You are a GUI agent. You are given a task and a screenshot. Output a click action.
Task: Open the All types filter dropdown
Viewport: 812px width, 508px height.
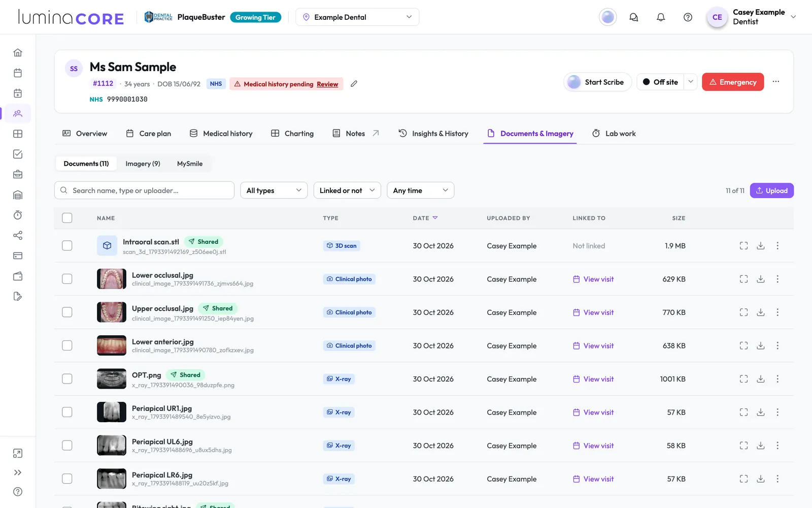[274, 190]
